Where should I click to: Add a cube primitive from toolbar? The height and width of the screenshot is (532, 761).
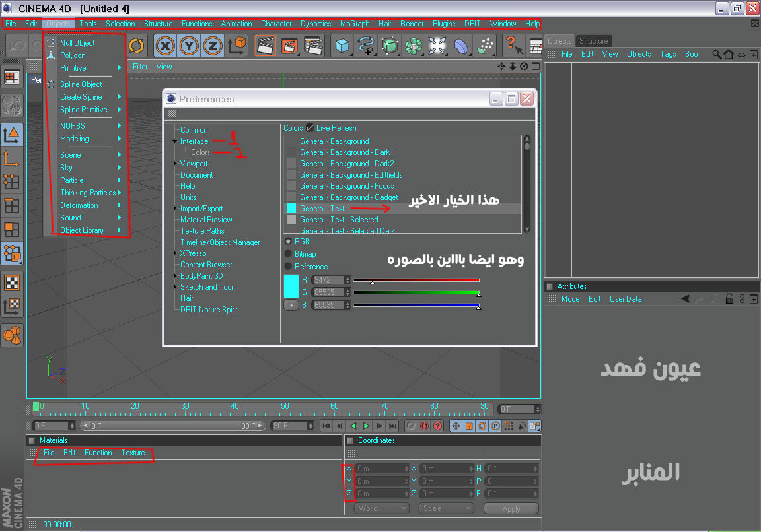(342, 46)
